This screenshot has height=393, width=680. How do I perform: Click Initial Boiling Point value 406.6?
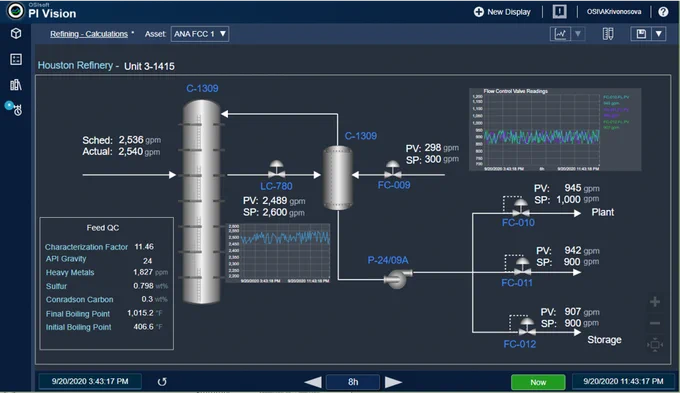[144, 326]
